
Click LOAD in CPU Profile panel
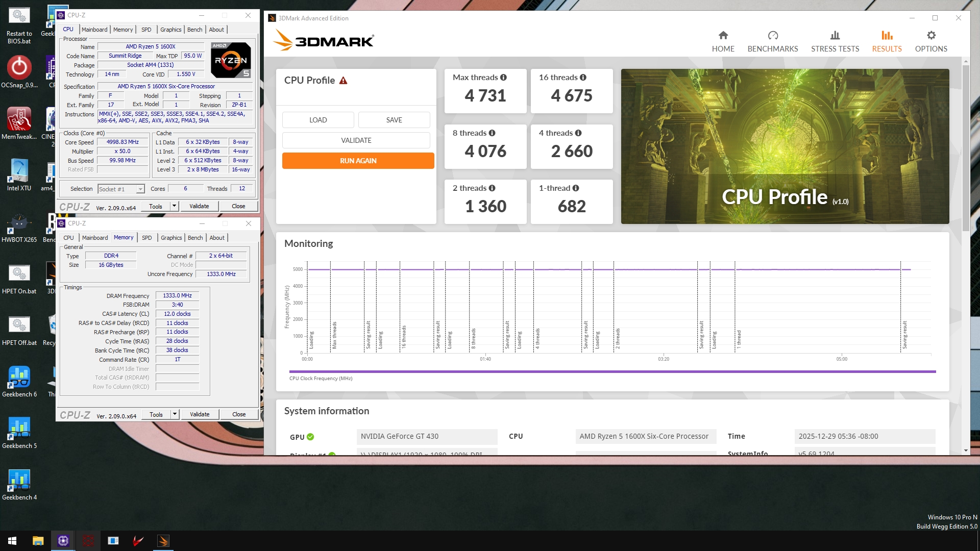click(x=318, y=120)
